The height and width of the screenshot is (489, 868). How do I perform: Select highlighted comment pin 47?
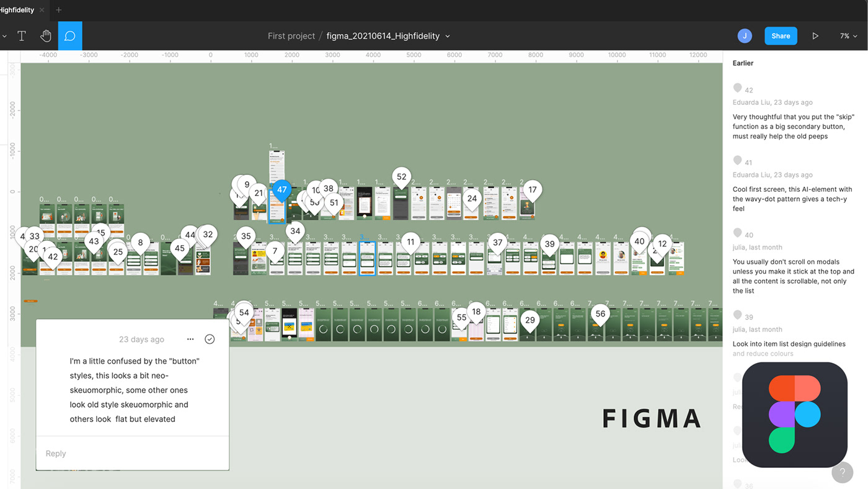[x=282, y=190]
